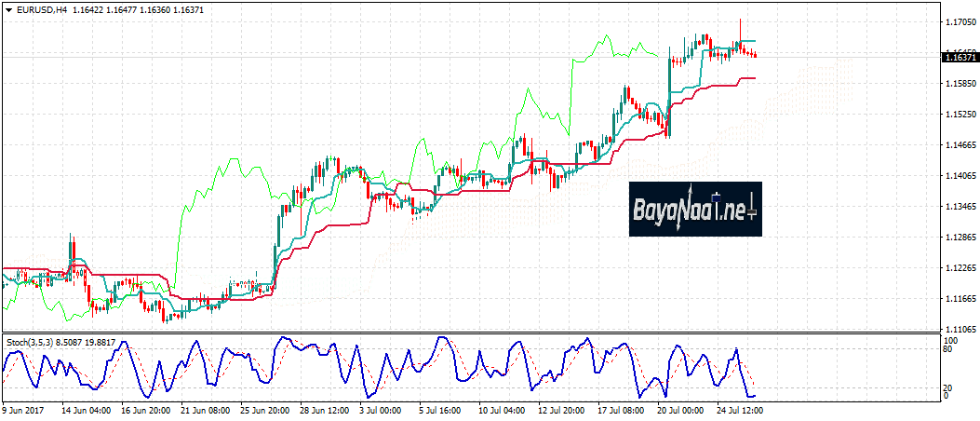The height and width of the screenshot is (421, 980).
Task: Click the stochastic 20 level label
Action: pyautogui.click(x=949, y=387)
